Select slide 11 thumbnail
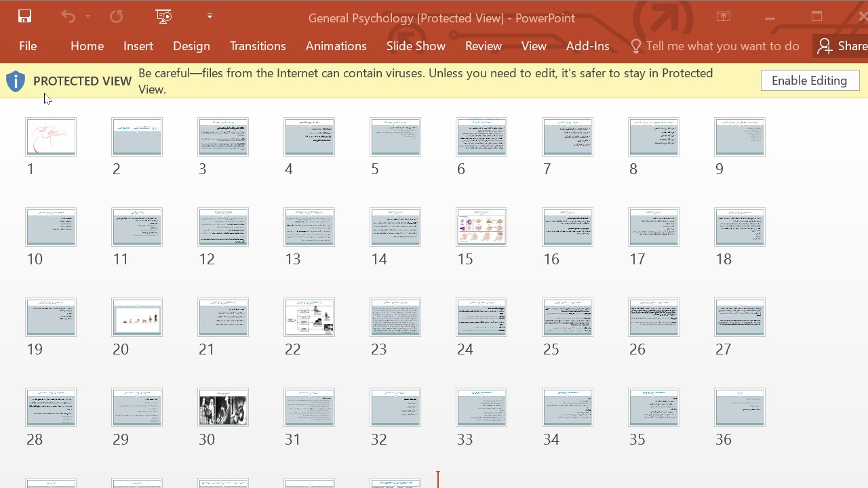This screenshot has width=868, height=488. (x=137, y=227)
